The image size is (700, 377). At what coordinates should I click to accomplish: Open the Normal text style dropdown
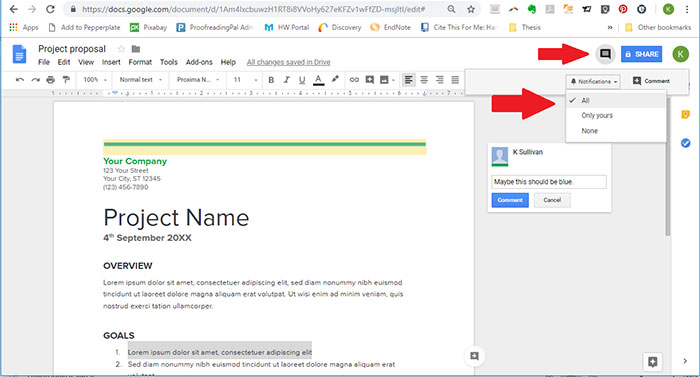[x=140, y=80]
